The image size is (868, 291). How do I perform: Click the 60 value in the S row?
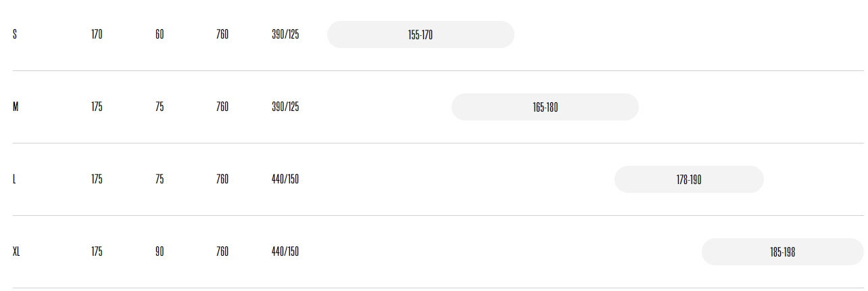[160, 35]
